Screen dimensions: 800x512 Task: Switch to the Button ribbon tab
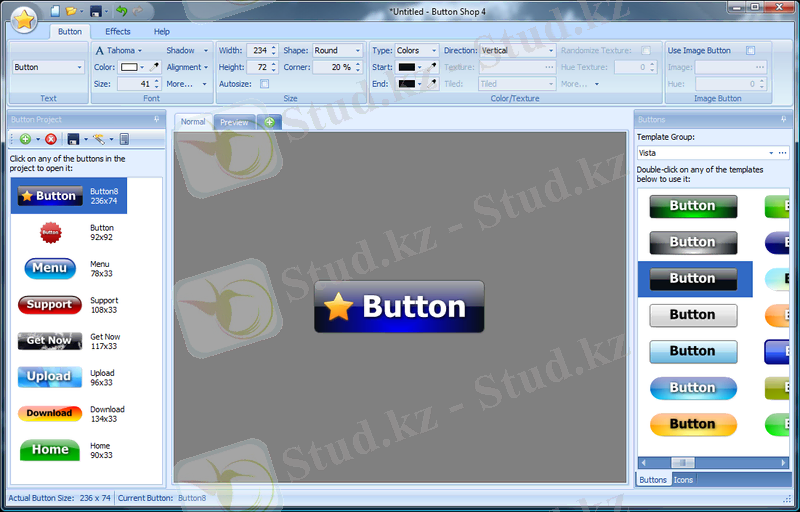pyautogui.click(x=70, y=32)
